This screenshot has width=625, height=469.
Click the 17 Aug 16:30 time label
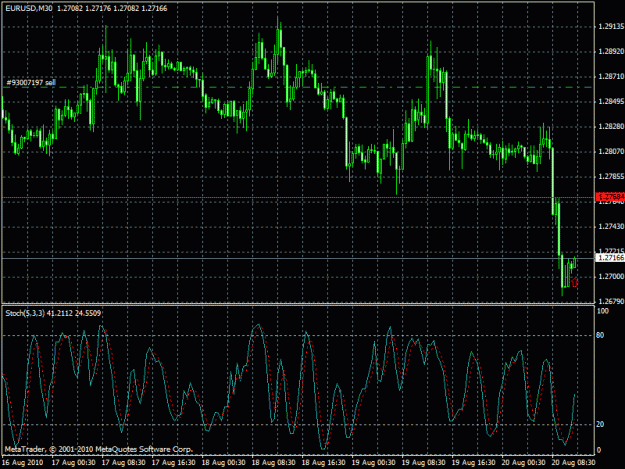click(x=173, y=463)
